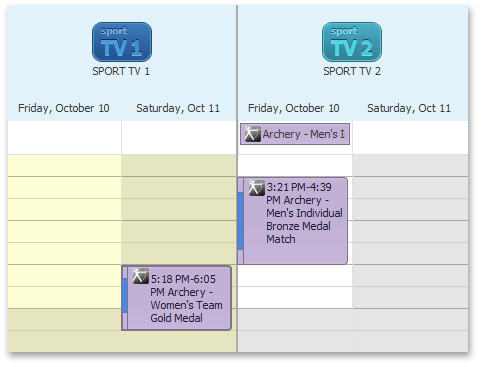
Task: Click empty all-day cell for Saturday on Sport TV 2
Action: coord(410,137)
